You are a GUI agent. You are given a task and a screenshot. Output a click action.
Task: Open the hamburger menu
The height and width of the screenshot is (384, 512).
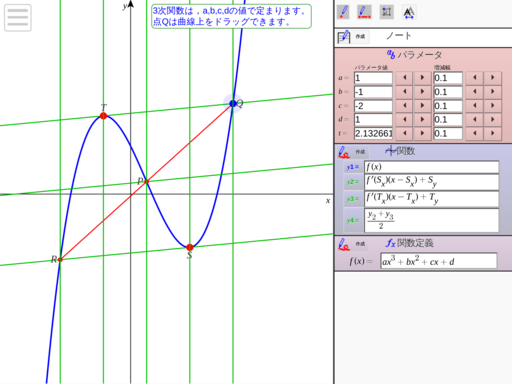point(18,18)
